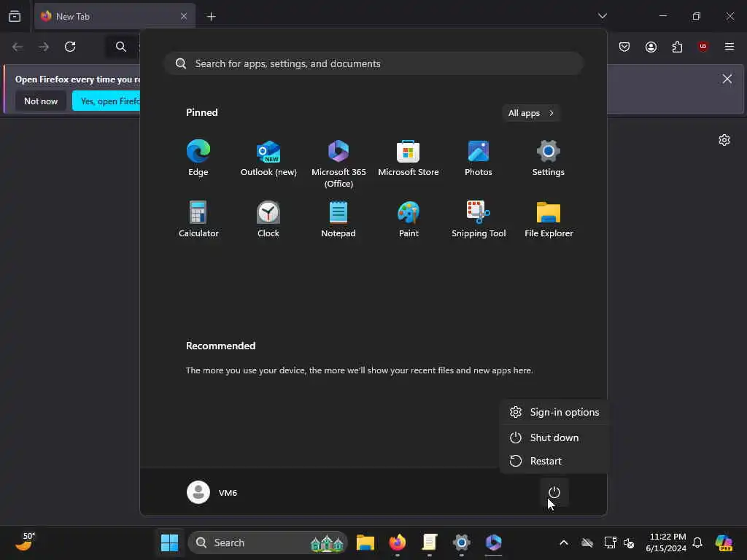
Task: Open Firefox View button at top-left
Action: point(15,16)
